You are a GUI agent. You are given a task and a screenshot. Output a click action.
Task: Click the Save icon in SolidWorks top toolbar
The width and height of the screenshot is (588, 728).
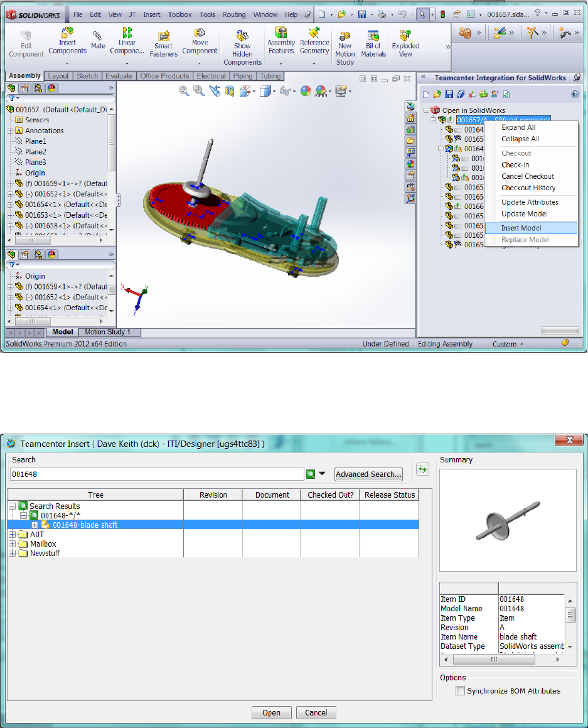[x=362, y=14]
